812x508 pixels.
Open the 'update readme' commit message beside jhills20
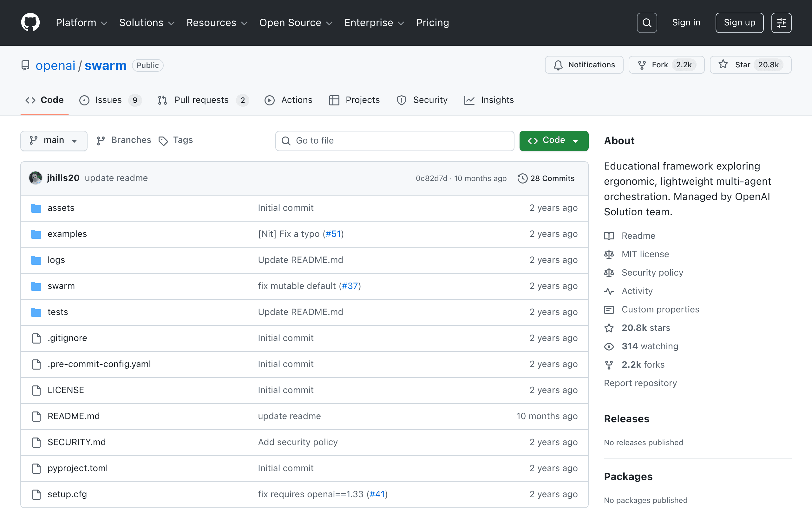pos(116,178)
